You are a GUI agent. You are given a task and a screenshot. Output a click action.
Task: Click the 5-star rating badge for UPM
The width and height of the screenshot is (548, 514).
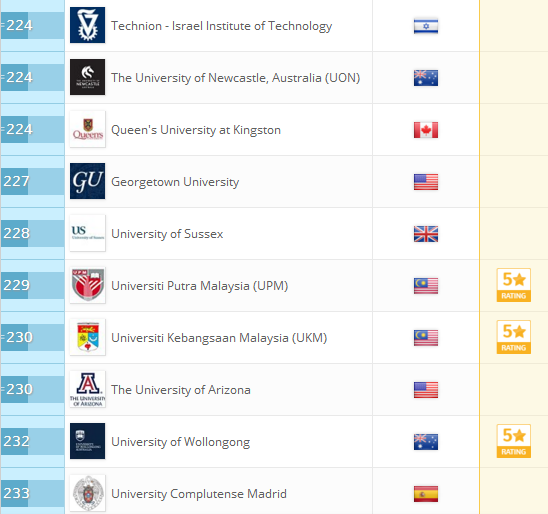(513, 285)
